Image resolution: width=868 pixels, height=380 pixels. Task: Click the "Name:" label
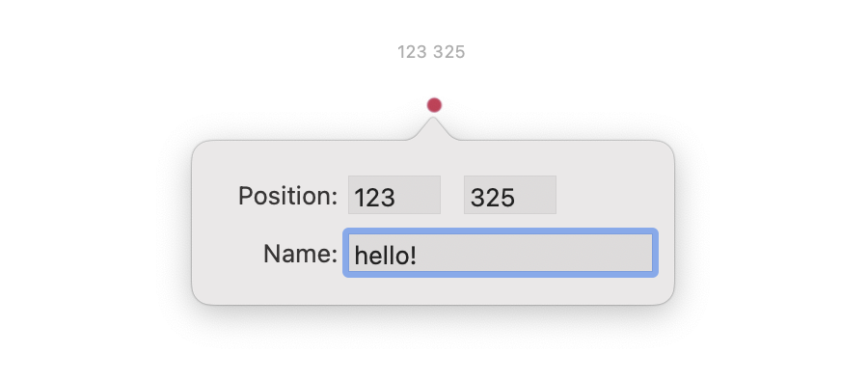301,255
